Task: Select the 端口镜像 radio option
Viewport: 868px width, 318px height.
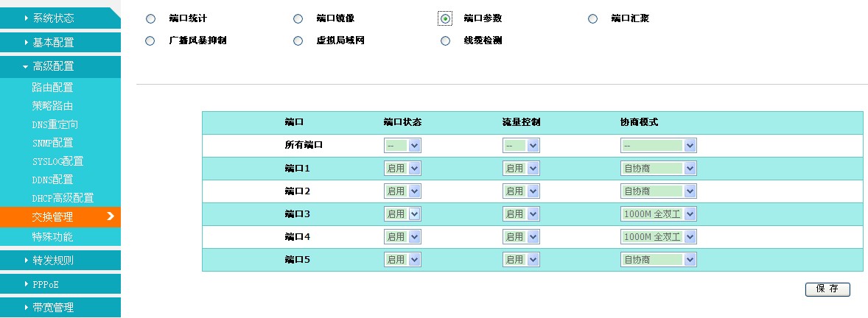Action: coord(298,19)
